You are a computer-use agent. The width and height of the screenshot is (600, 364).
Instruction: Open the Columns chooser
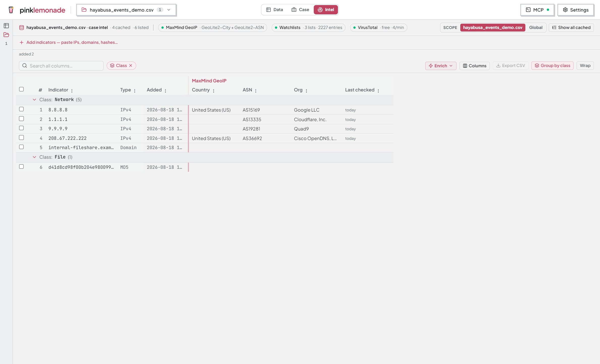[x=474, y=66]
